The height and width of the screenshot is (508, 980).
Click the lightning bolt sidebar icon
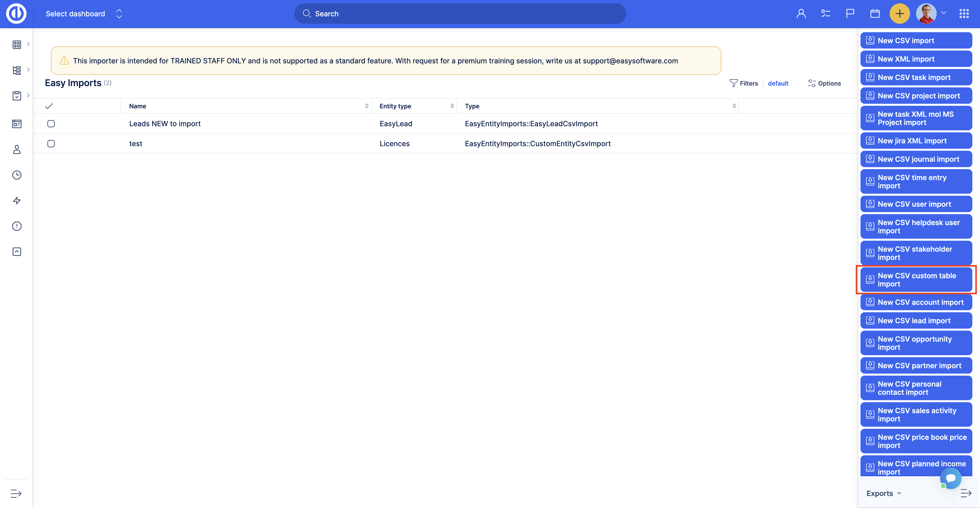(17, 201)
